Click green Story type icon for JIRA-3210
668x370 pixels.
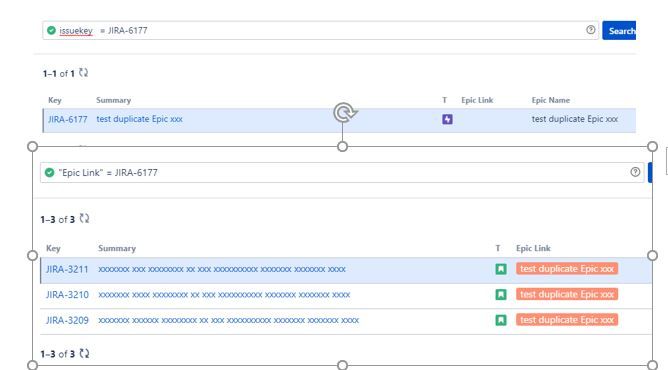501,294
